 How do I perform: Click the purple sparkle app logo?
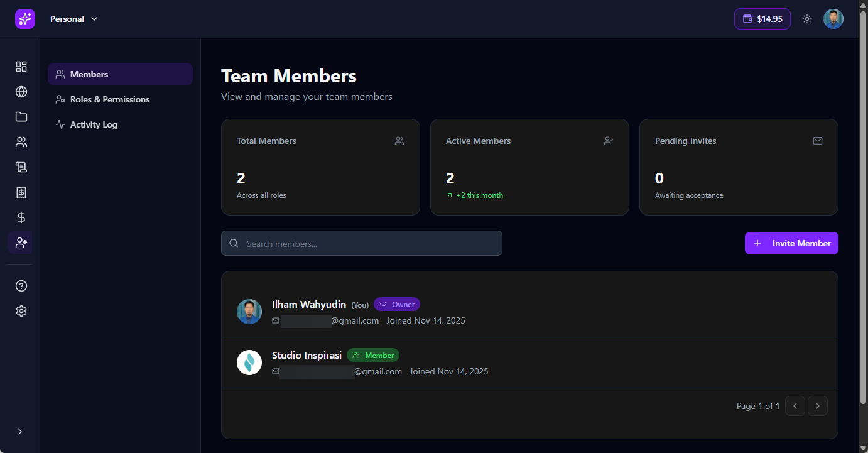click(25, 19)
